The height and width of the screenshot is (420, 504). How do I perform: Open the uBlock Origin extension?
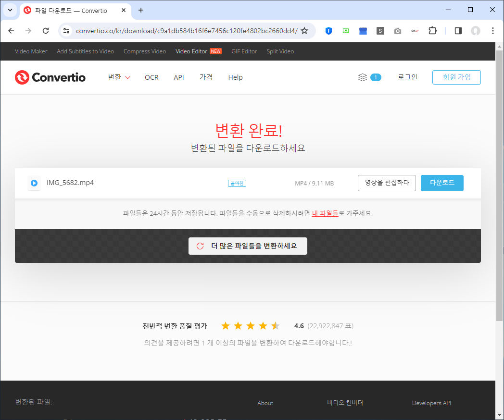coord(328,30)
